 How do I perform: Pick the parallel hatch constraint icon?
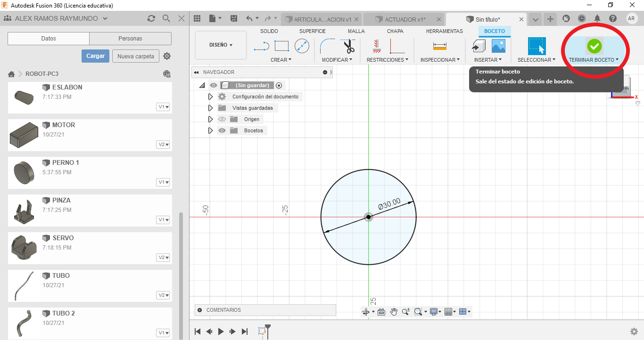pyautogui.click(x=376, y=46)
